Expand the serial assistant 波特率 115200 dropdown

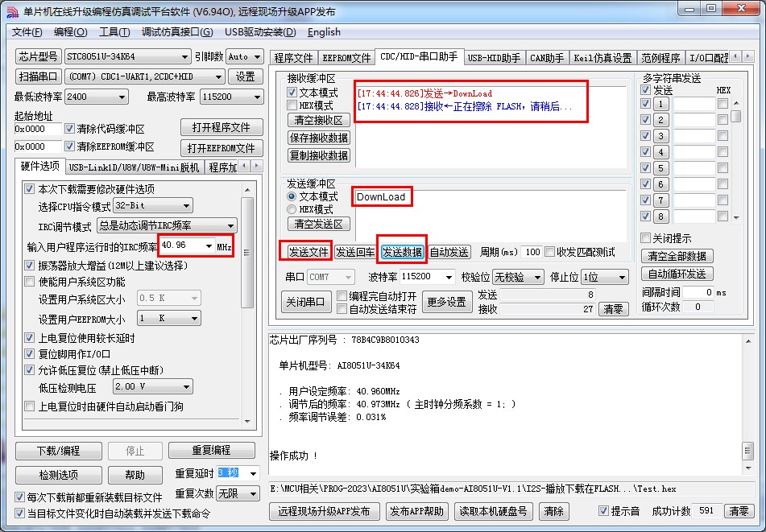click(449, 277)
